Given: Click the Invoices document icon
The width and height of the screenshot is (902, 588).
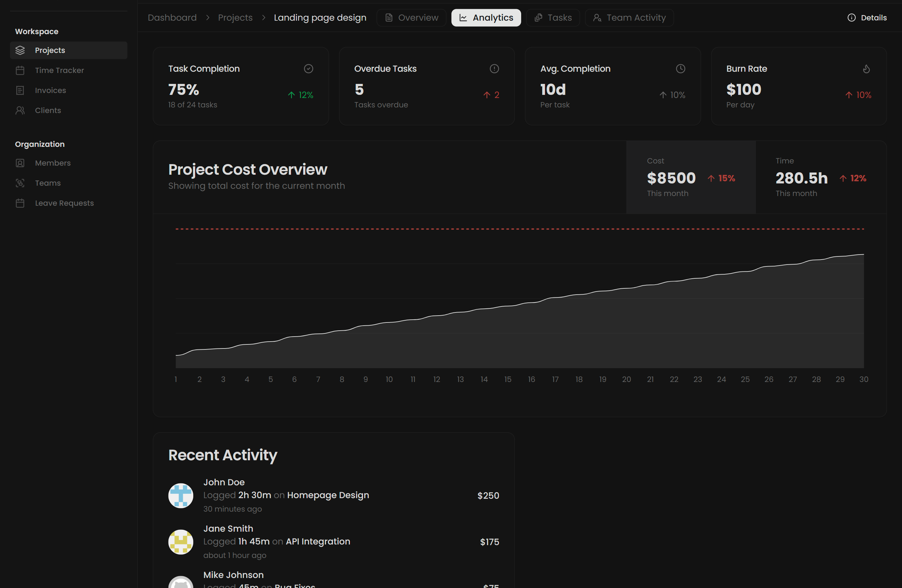Looking at the screenshot, I should pyautogui.click(x=20, y=90).
